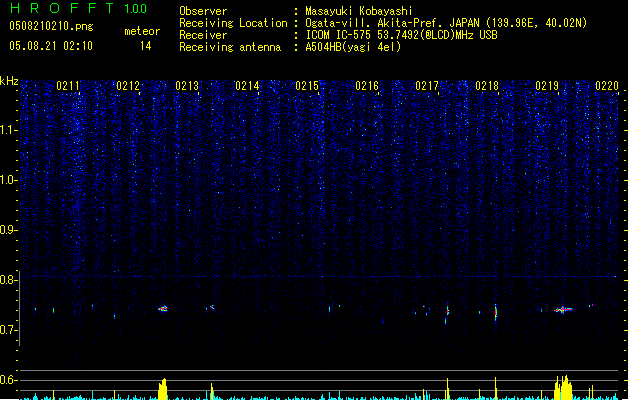Click the yellow power peak after 0219
The width and height of the screenshot is (629, 400).
[x=564, y=388]
